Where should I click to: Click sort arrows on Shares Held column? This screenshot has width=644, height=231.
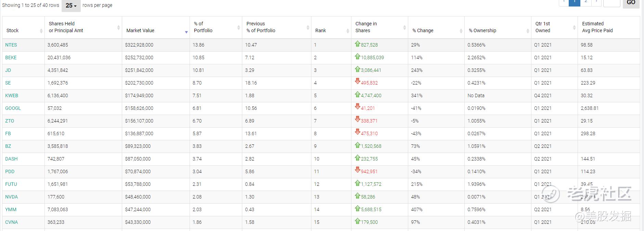point(118,27)
